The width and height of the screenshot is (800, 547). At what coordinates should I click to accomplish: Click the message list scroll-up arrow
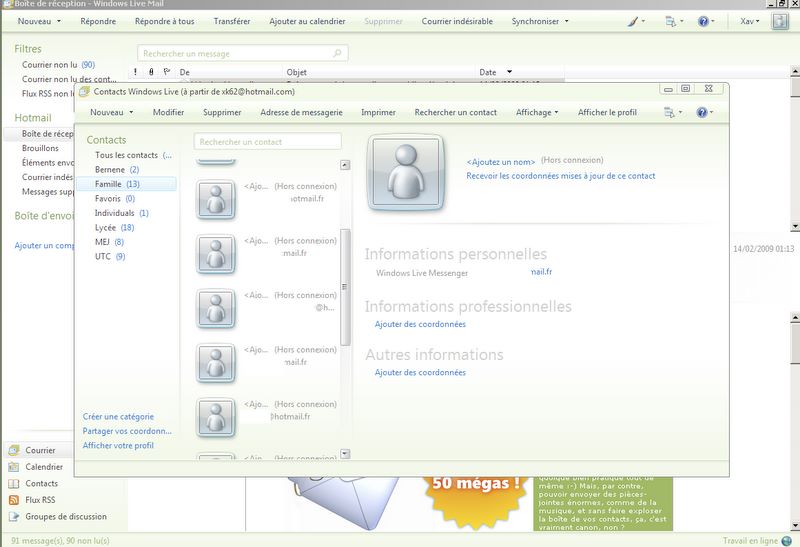coord(795,72)
